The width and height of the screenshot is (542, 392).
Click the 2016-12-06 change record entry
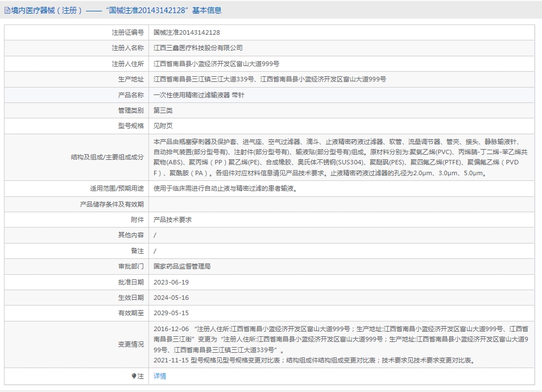pyautogui.click(x=341, y=339)
